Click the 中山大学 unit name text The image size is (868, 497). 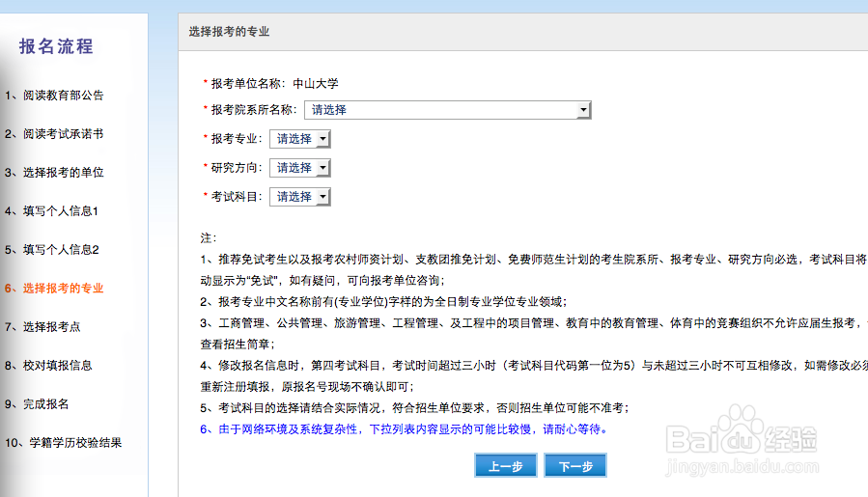[316, 84]
